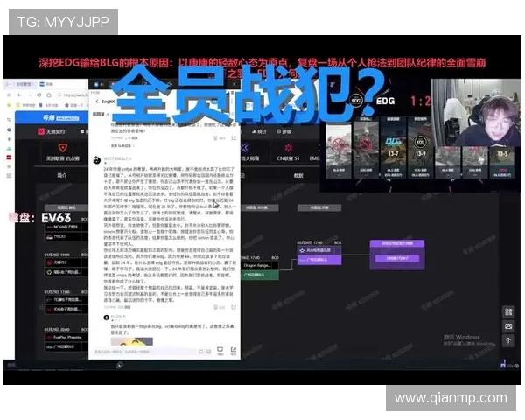Switch to the 号角 browser tab
Image resolution: width=525 pixels, height=420 pixels.
(x=47, y=84)
